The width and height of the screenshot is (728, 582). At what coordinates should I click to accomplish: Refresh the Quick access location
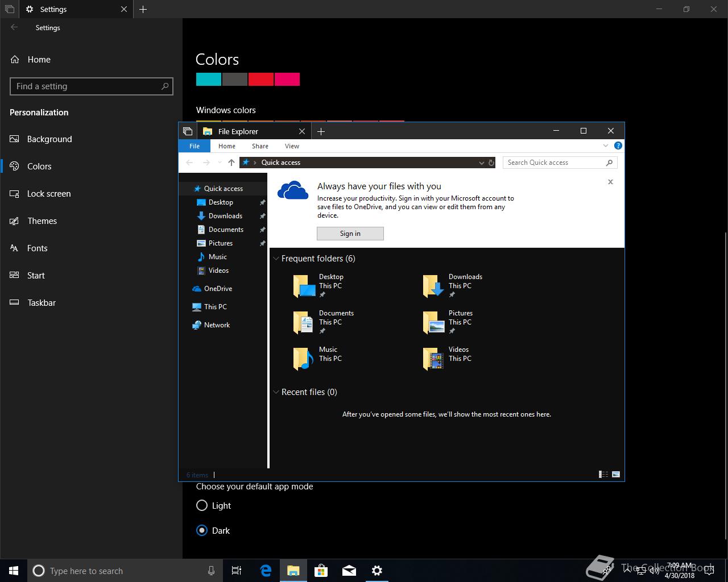[491, 163]
